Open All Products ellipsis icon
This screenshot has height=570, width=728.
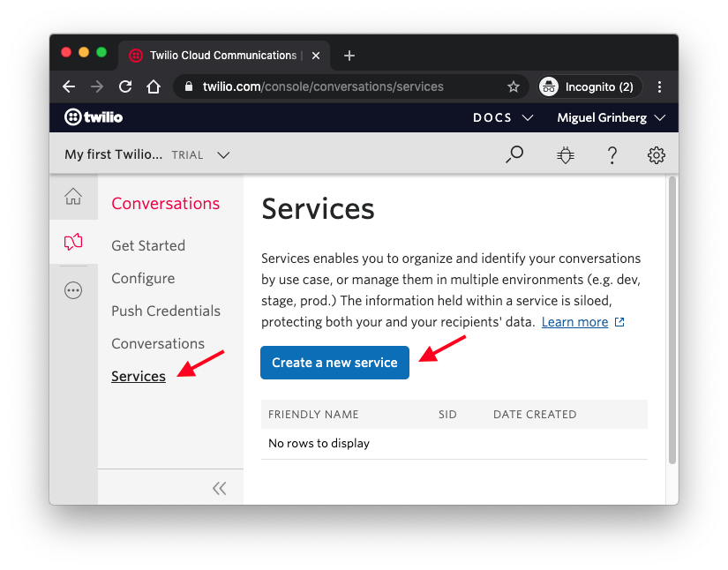73,290
